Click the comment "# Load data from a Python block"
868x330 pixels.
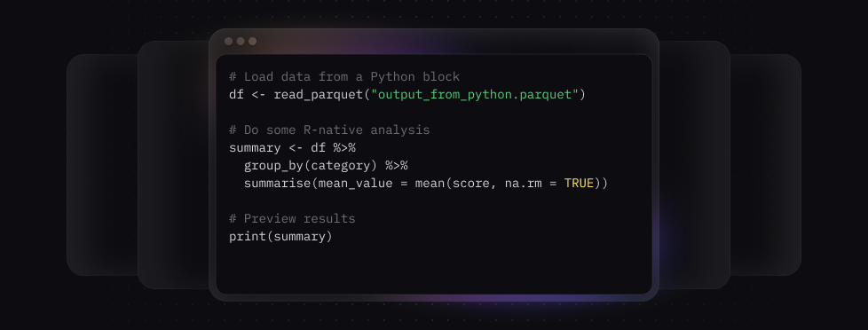click(344, 77)
